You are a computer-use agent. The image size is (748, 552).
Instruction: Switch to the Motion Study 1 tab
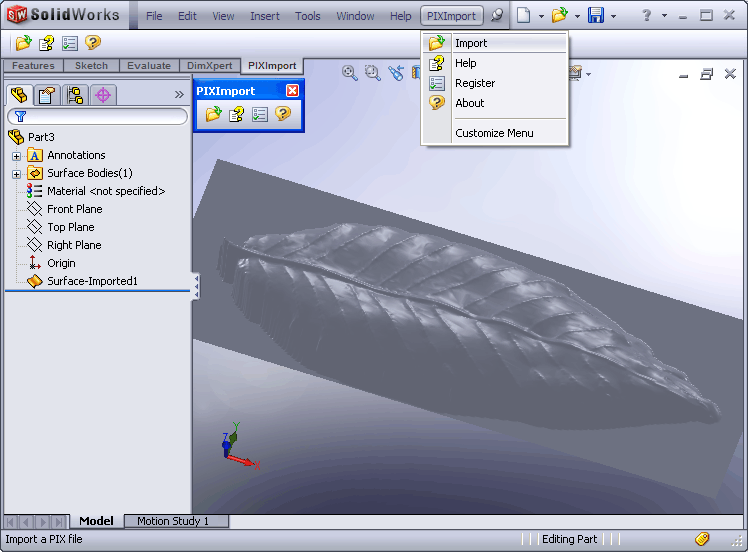click(x=176, y=521)
